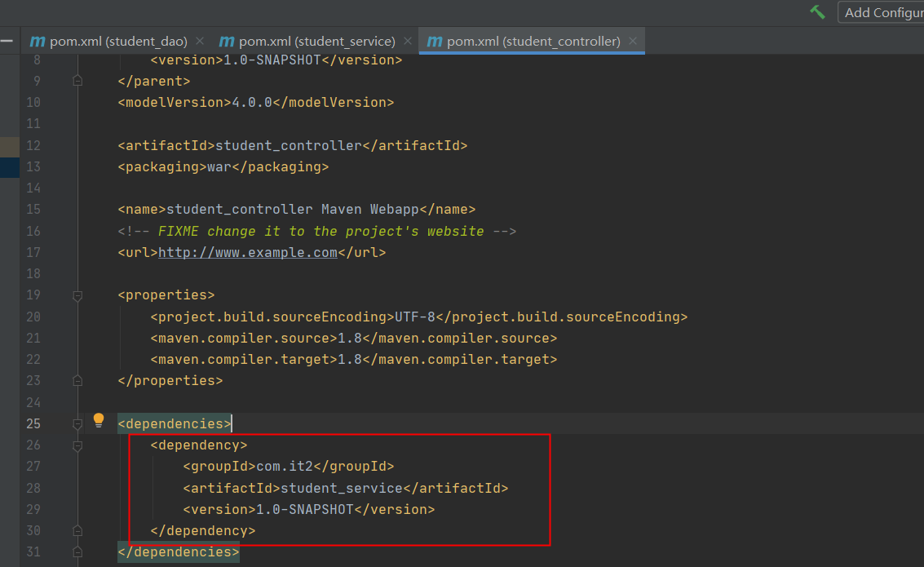Click the modelVersion value 4.0.0
The image size is (924, 567).
tap(252, 103)
